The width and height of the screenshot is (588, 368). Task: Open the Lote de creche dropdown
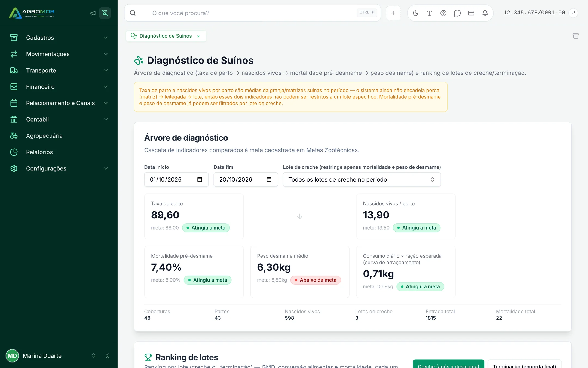click(362, 179)
